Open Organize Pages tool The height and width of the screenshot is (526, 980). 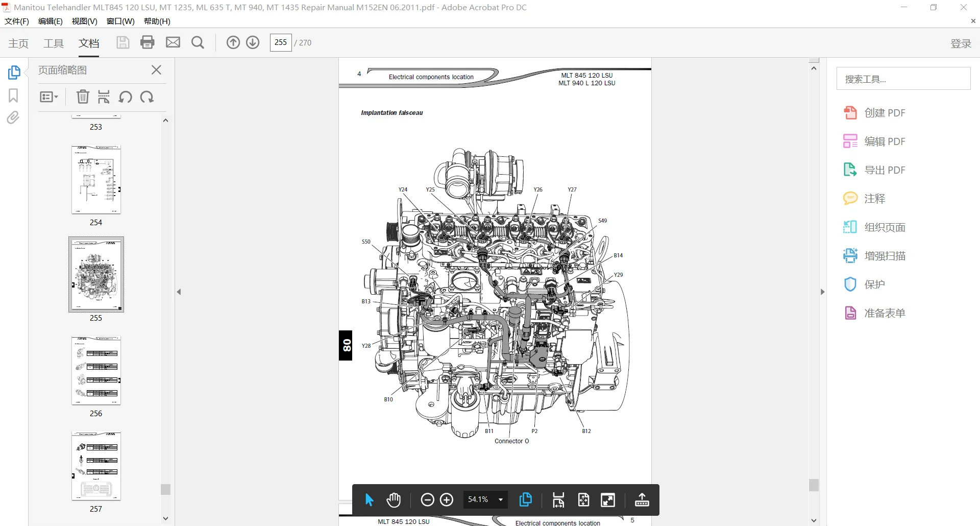coord(875,227)
